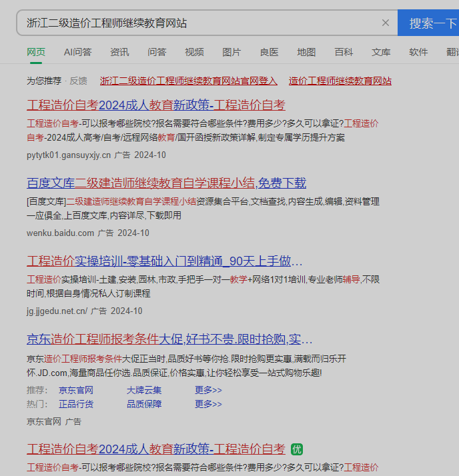
Task: Select the 网页 tab
Action: [x=36, y=52]
